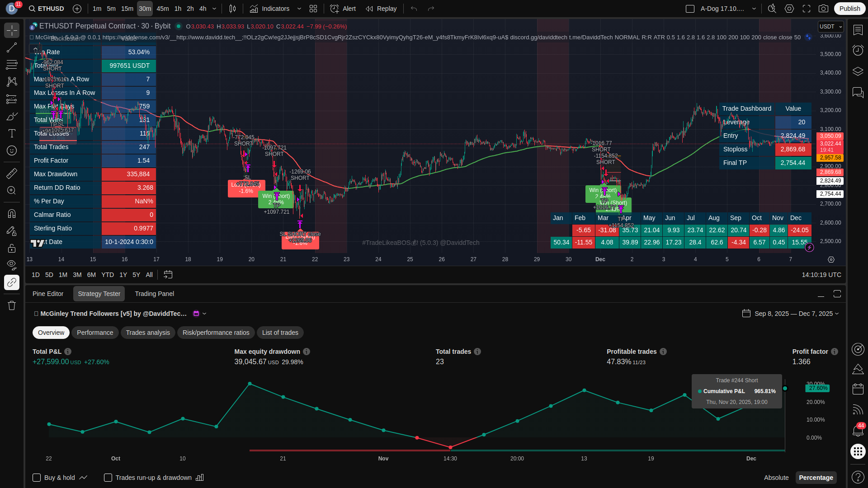The width and height of the screenshot is (868, 488).
Task: Open the USDT currency dropdown
Action: click(830, 27)
